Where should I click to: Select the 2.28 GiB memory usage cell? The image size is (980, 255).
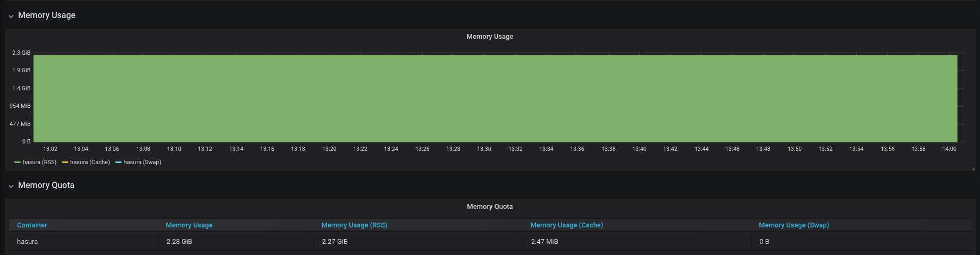click(x=236, y=242)
